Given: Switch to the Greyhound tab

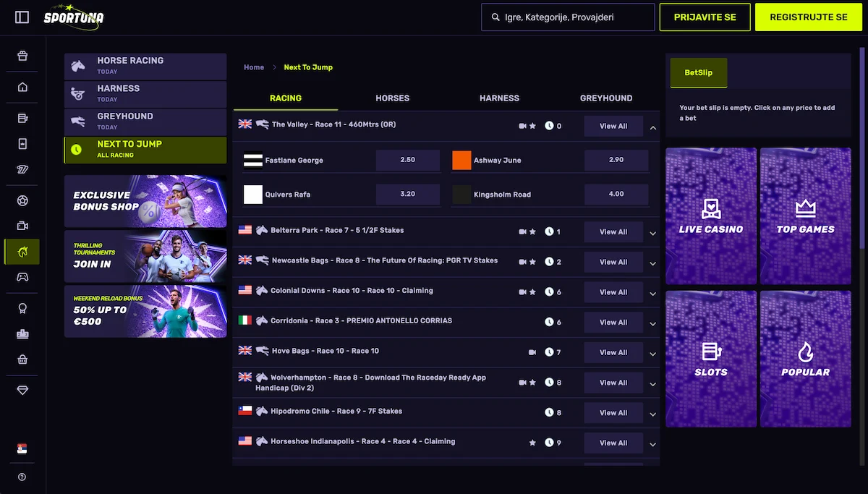Looking at the screenshot, I should tap(606, 98).
